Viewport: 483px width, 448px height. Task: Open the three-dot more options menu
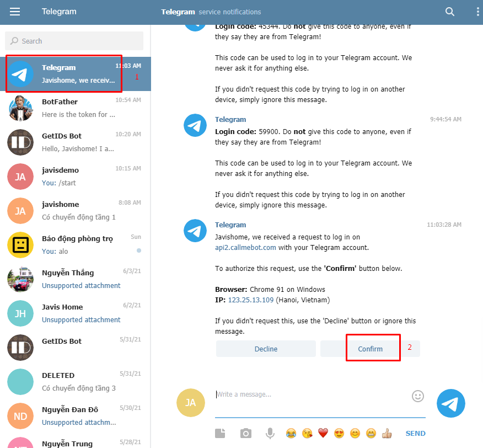point(477,12)
